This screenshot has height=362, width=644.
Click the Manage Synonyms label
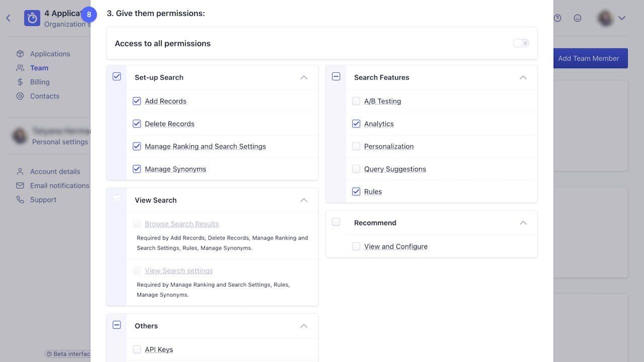pyautogui.click(x=175, y=169)
